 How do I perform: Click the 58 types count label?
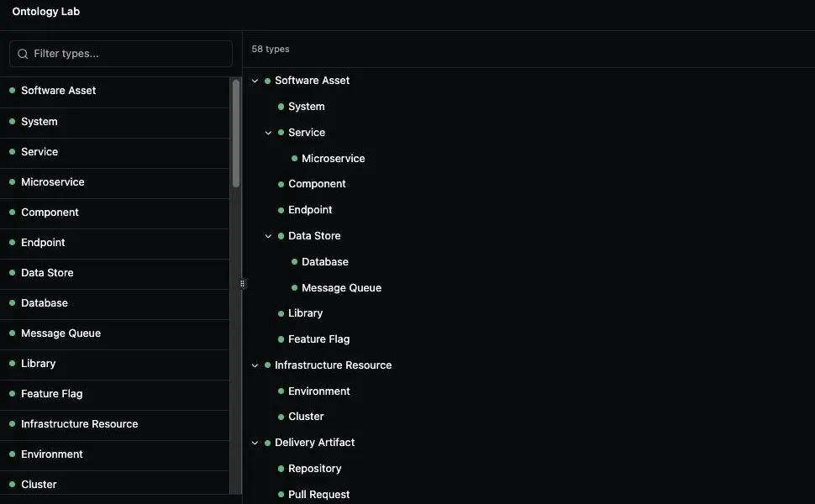[x=271, y=49]
